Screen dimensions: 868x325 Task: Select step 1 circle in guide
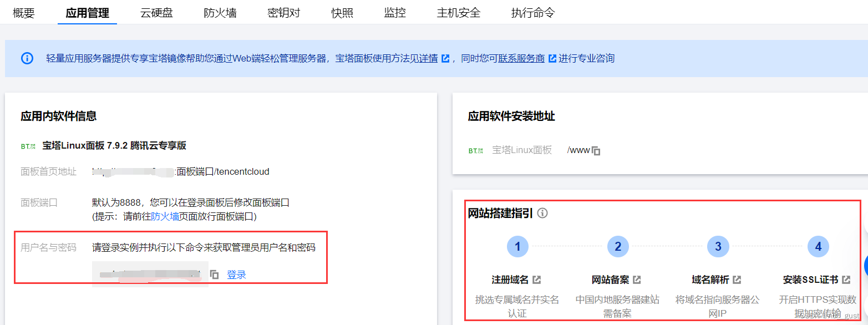coord(517,246)
